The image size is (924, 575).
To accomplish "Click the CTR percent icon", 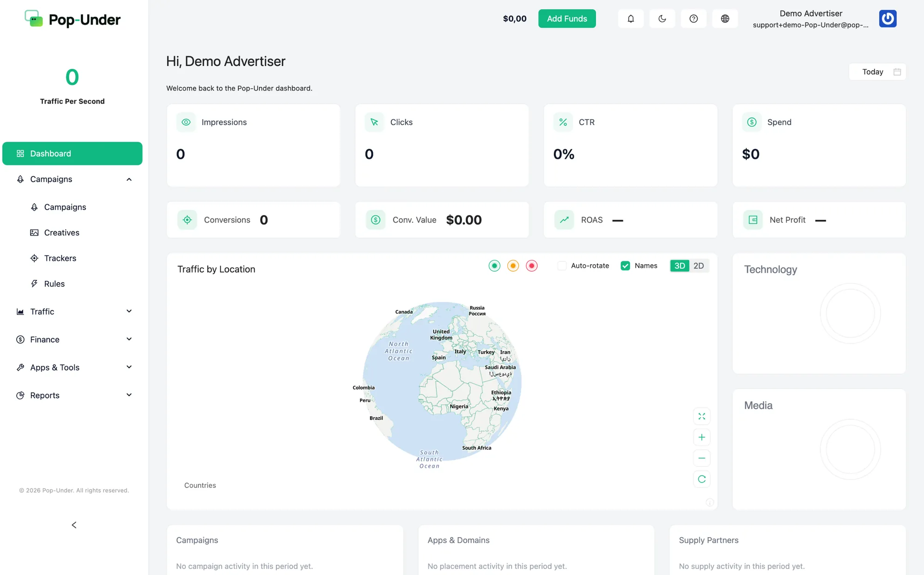I will pos(563,122).
